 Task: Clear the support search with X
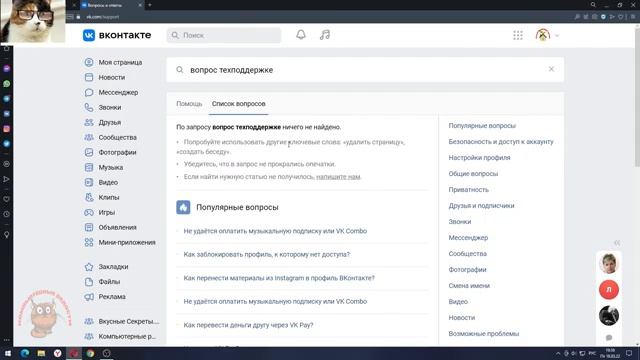(551, 69)
